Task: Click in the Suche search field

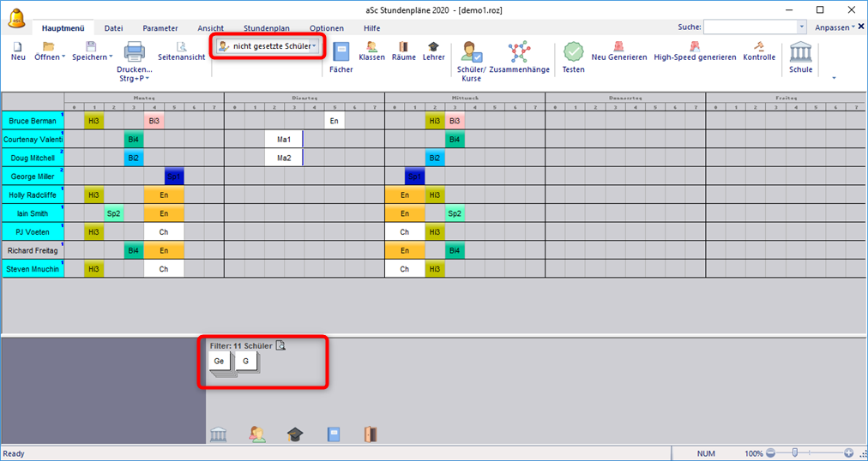Action: [x=750, y=27]
